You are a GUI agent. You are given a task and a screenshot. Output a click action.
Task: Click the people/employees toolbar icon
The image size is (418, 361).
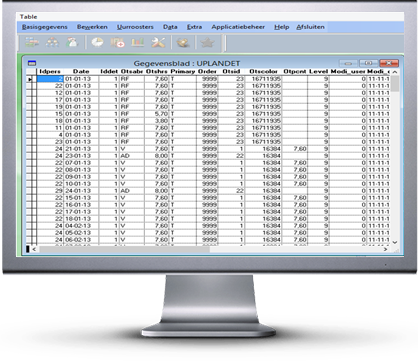tap(72, 43)
